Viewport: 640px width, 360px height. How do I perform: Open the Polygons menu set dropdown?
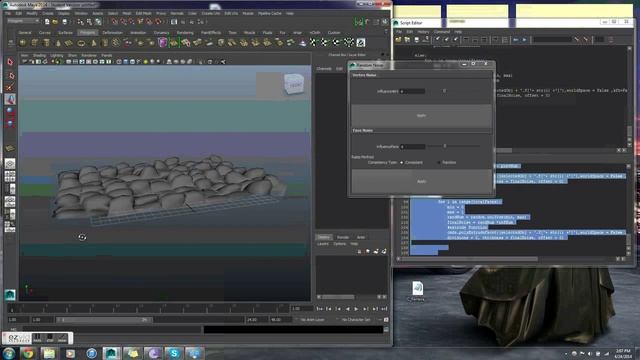pyautogui.click(x=23, y=21)
